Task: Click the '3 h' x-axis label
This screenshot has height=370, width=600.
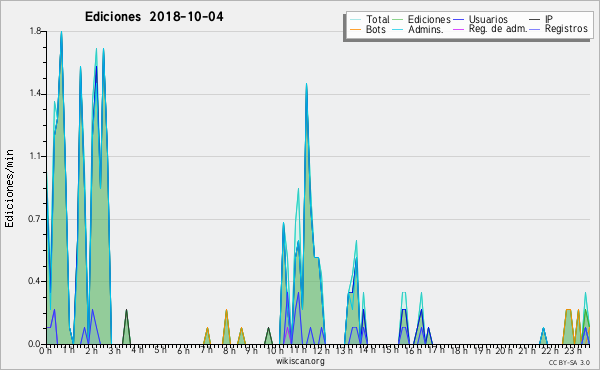Action: click(x=114, y=350)
